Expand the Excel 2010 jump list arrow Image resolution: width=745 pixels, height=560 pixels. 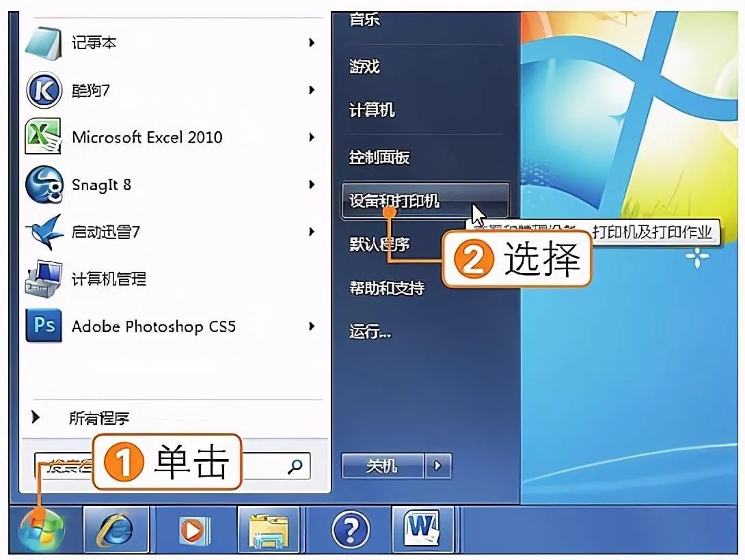[x=312, y=138]
